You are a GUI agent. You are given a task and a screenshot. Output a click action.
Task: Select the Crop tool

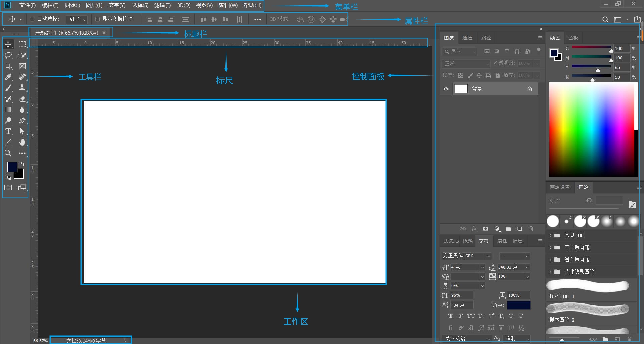point(8,66)
